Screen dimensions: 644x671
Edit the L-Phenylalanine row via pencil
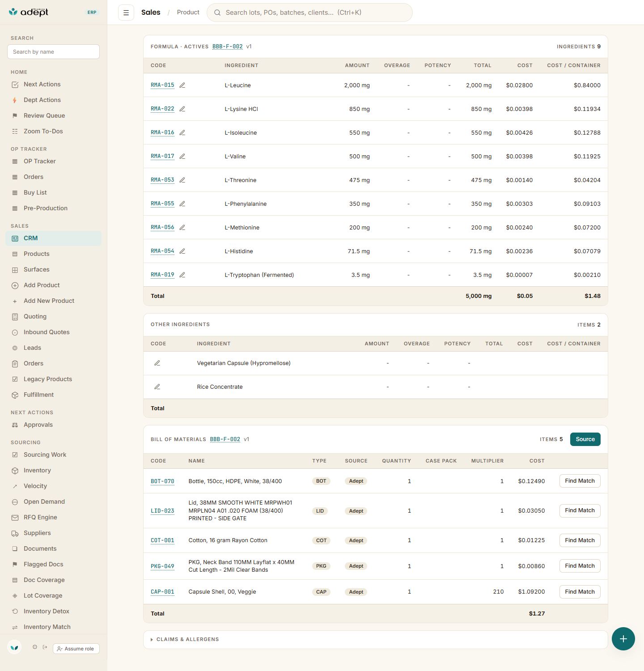tap(182, 204)
